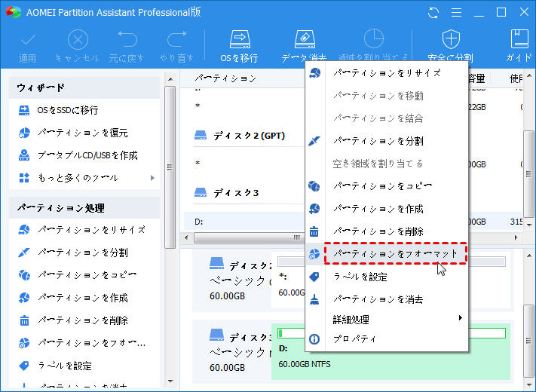Open the データ消去 wipe data tool
This screenshot has height=392, width=536.
(x=305, y=46)
